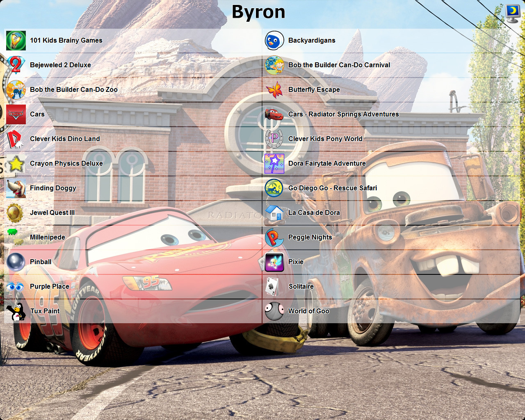Click the Pixie game name

pos(296,262)
